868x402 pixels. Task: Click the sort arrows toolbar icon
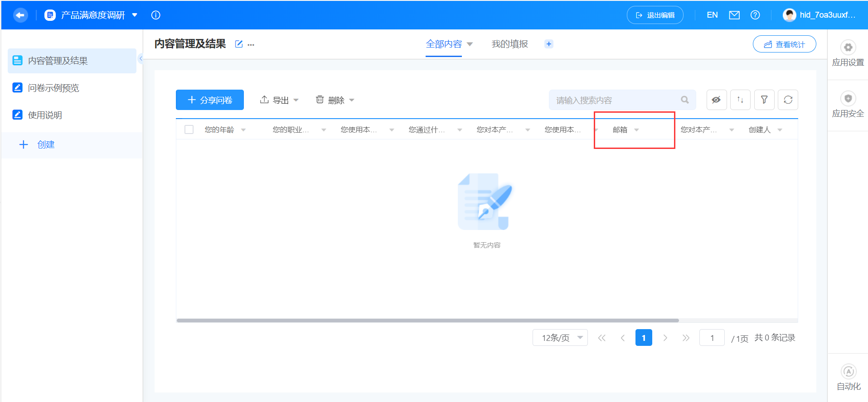pos(740,100)
